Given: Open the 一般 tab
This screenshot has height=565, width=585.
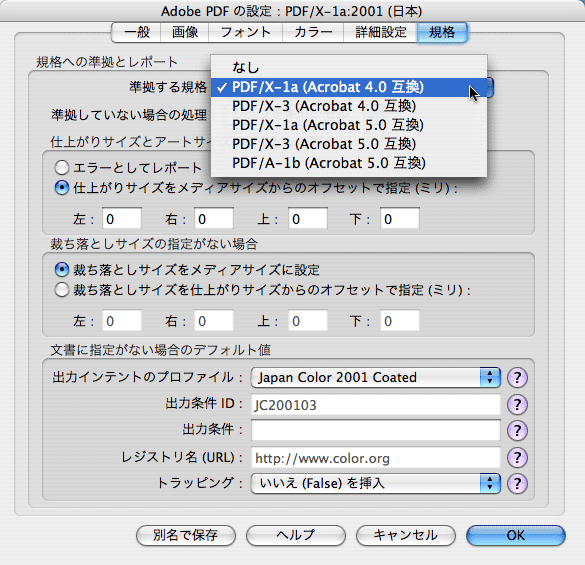Looking at the screenshot, I should tap(137, 32).
